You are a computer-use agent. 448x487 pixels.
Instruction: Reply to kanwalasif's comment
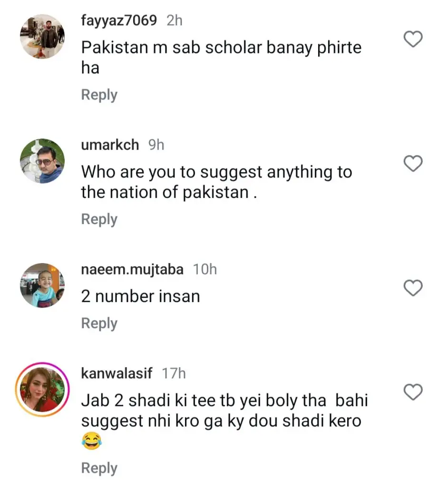point(99,468)
